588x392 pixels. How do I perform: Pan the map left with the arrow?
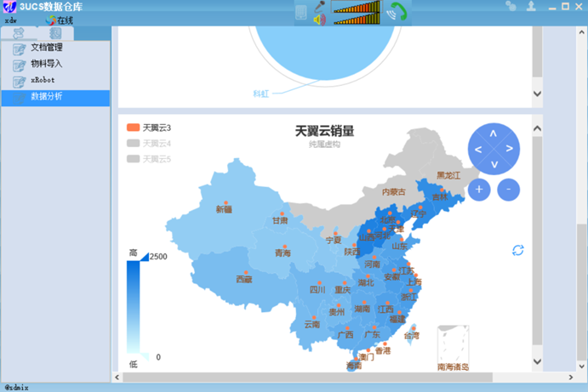pyautogui.click(x=478, y=150)
